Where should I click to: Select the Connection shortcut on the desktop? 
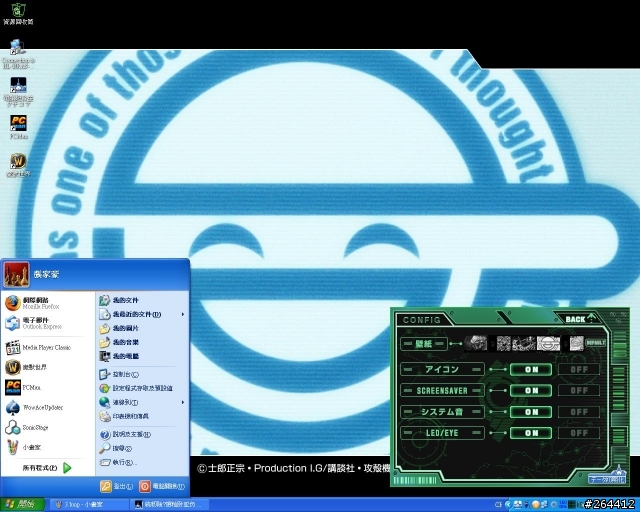pyautogui.click(x=18, y=53)
